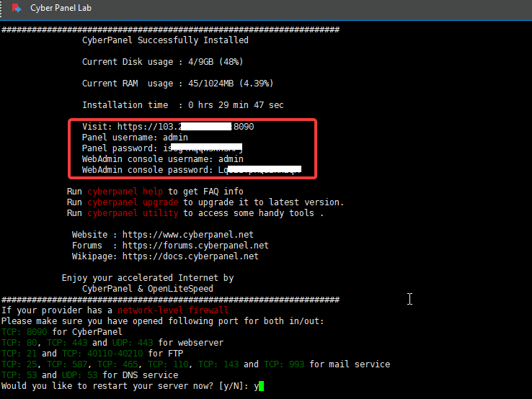Open the forums.cyberpanel.net link
Screen dimensions: 532x399
(195, 246)
